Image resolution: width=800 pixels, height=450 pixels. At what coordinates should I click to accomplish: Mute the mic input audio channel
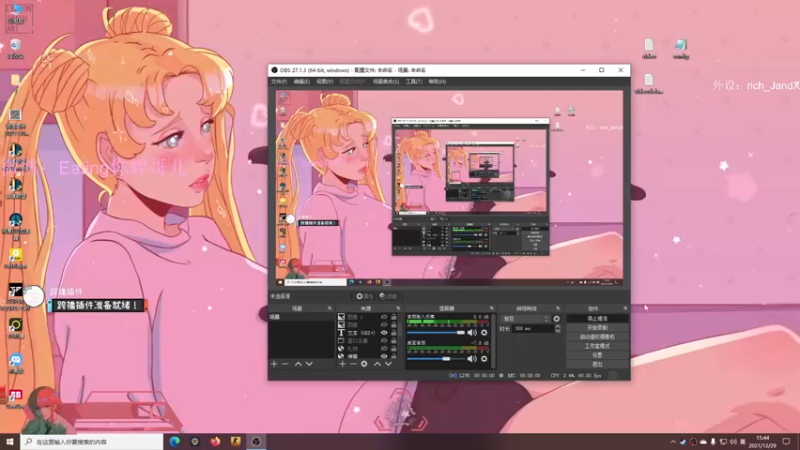click(x=472, y=333)
